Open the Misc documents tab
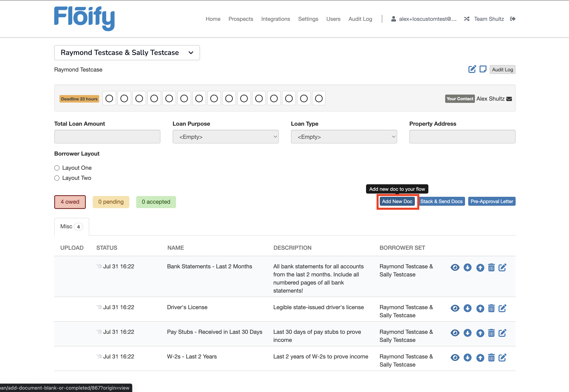 [x=71, y=227]
